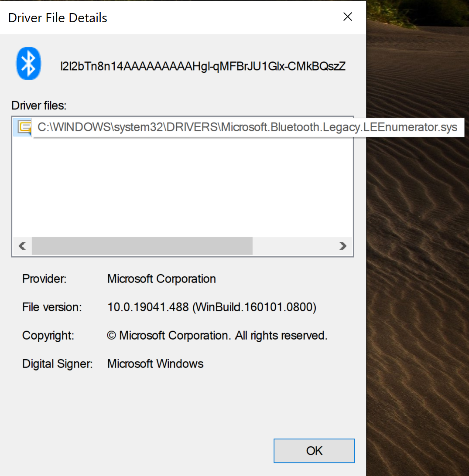Select the LEEnumerator.sys driver file entry
Screen dimensions: 469x476
click(247, 127)
